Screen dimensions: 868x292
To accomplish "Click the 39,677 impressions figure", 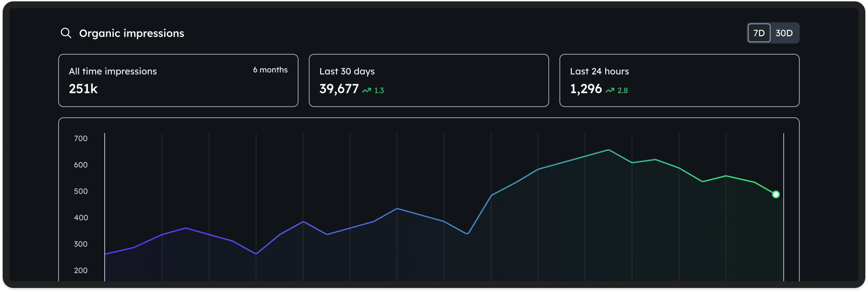I will pyautogui.click(x=339, y=89).
